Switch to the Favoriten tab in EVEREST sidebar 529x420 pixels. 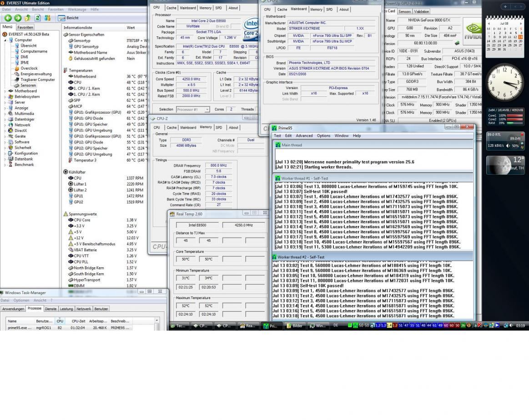click(25, 27)
